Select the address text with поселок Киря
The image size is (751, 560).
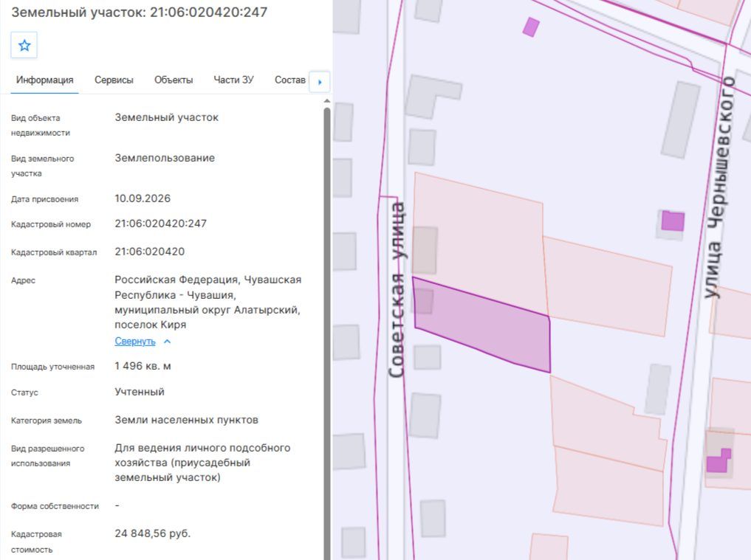pos(208,302)
